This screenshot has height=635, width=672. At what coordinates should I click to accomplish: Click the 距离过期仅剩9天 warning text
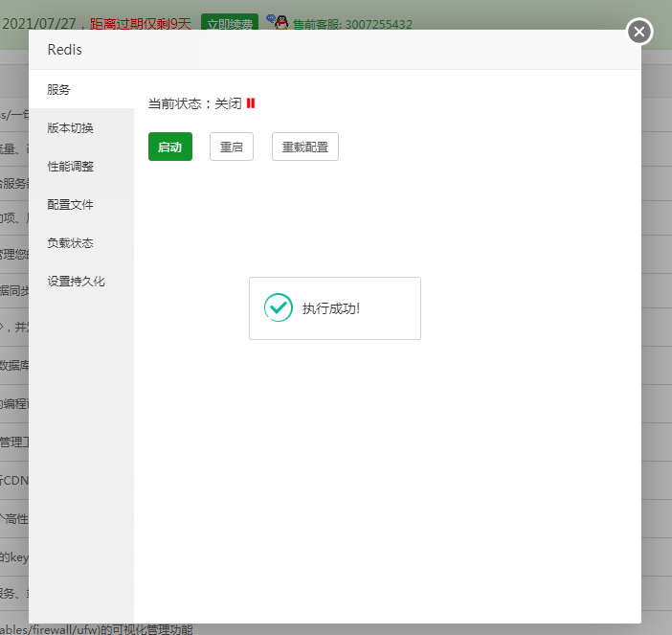click(x=140, y=24)
